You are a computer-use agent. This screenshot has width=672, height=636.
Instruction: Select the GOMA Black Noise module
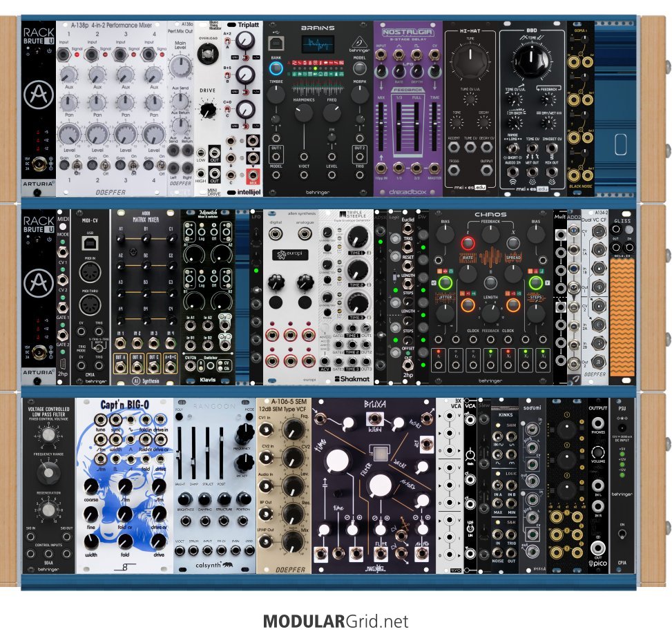click(581, 108)
